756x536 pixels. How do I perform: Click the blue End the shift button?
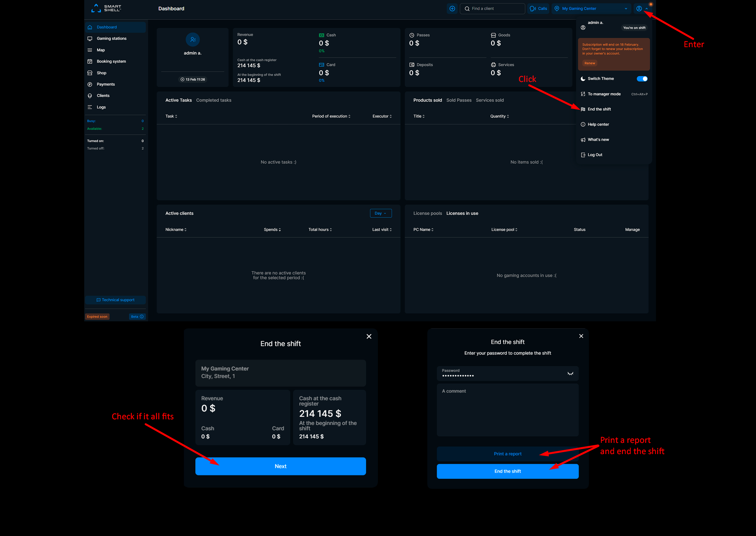508,471
